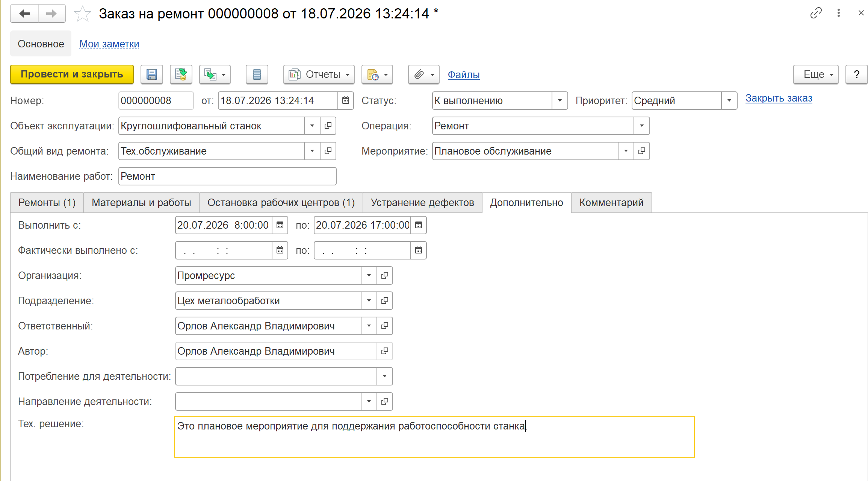Screen dimensions: 868x481
Task: Open Организация Промресурс card
Action: [385, 276]
